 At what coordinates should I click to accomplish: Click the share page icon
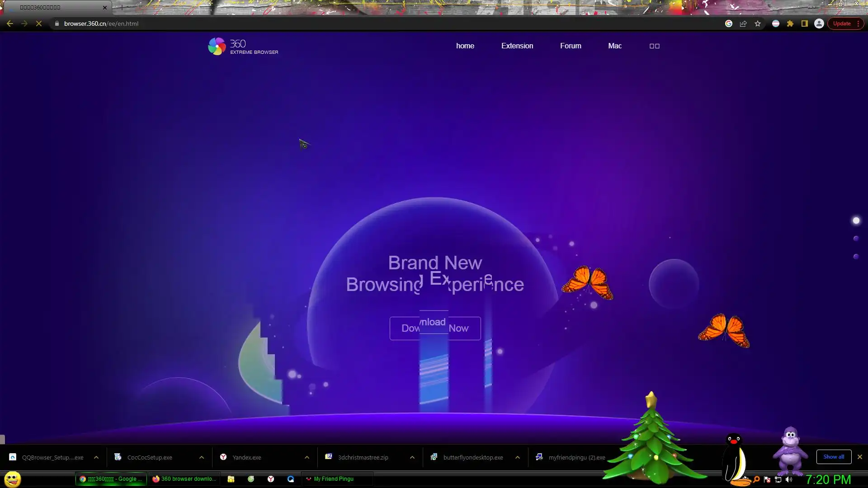pos(743,23)
